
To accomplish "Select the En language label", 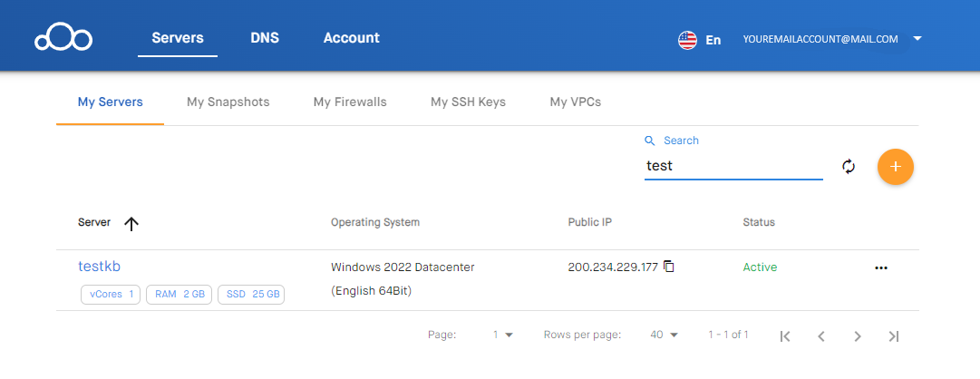I will [x=713, y=40].
